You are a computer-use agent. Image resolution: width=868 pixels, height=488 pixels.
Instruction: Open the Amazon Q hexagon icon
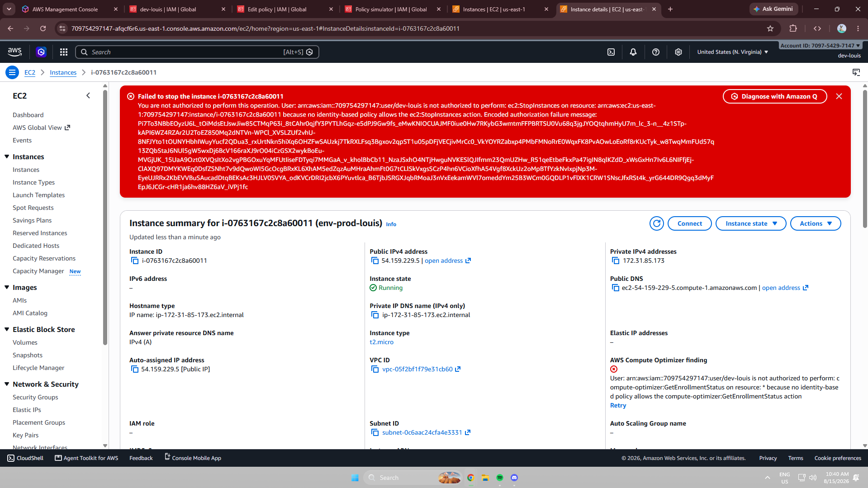click(x=41, y=52)
